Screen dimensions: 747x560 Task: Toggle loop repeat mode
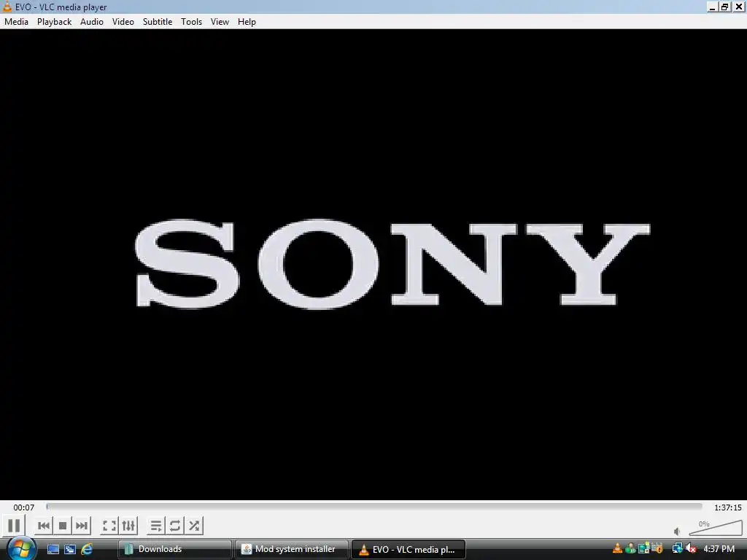175,526
